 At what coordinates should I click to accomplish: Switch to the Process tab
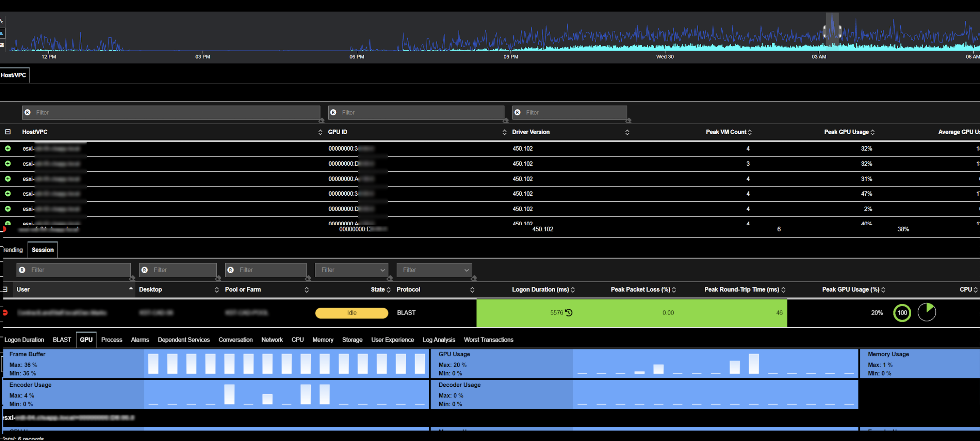pyautogui.click(x=112, y=340)
